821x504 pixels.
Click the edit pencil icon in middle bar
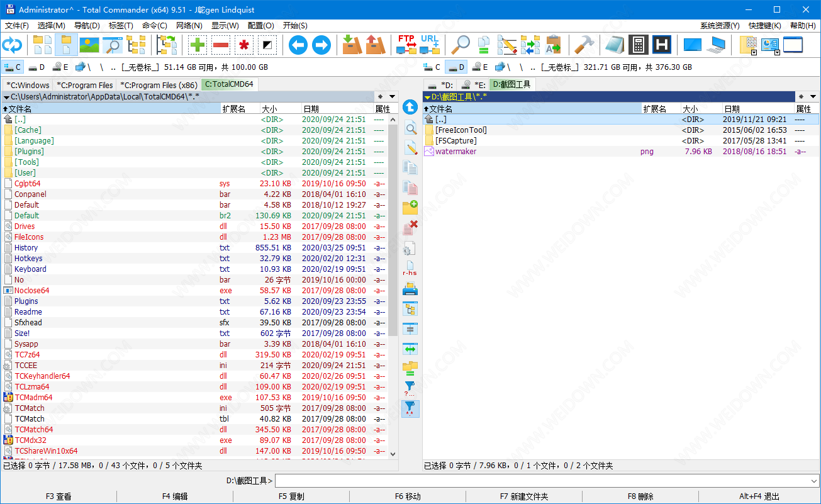[x=410, y=148]
